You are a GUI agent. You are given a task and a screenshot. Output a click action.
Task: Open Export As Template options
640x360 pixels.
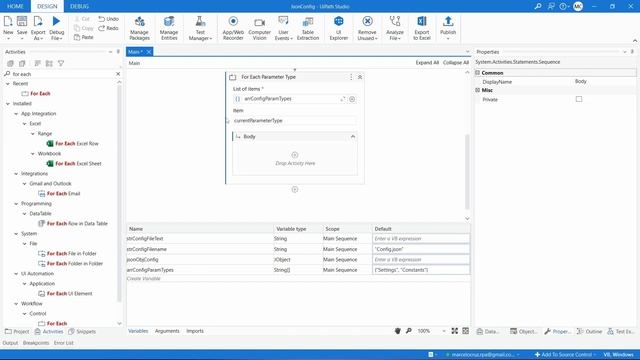(38, 27)
